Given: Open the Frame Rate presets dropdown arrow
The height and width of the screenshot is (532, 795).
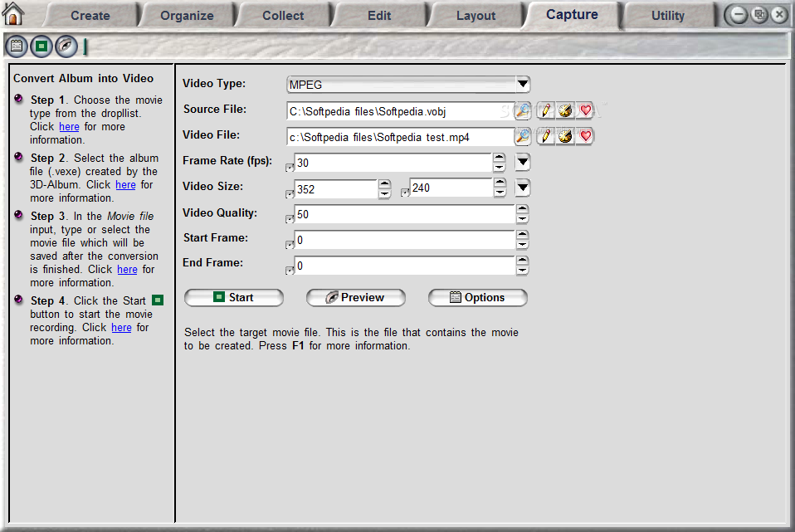Looking at the screenshot, I should point(523,163).
